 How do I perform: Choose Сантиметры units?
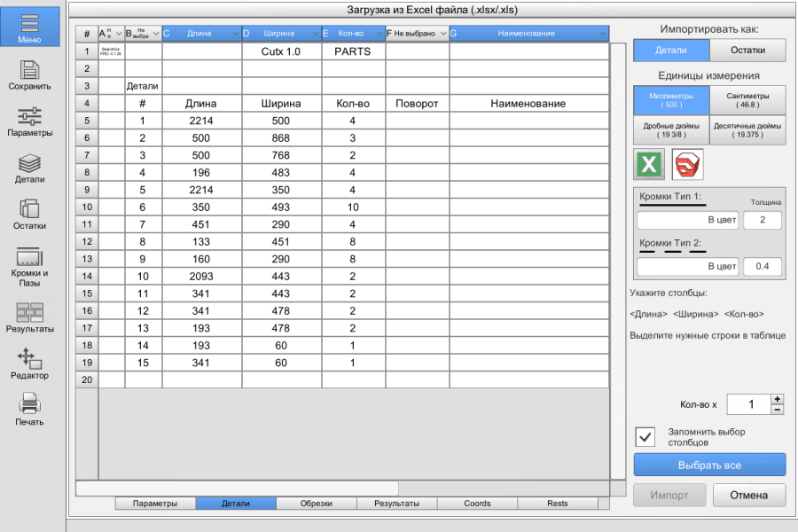coord(747,100)
